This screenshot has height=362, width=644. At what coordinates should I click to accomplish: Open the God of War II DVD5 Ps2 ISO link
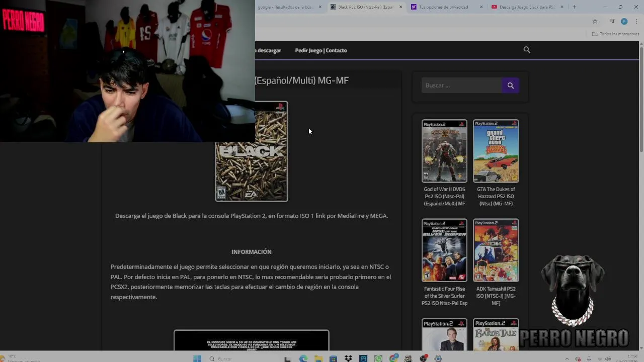(444, 197)
